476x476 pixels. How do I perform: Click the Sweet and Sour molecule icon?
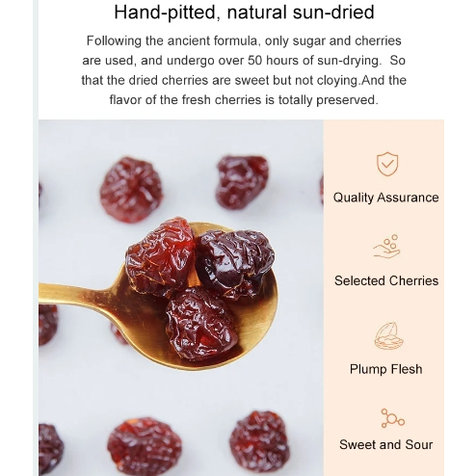[x=392, y=418]
